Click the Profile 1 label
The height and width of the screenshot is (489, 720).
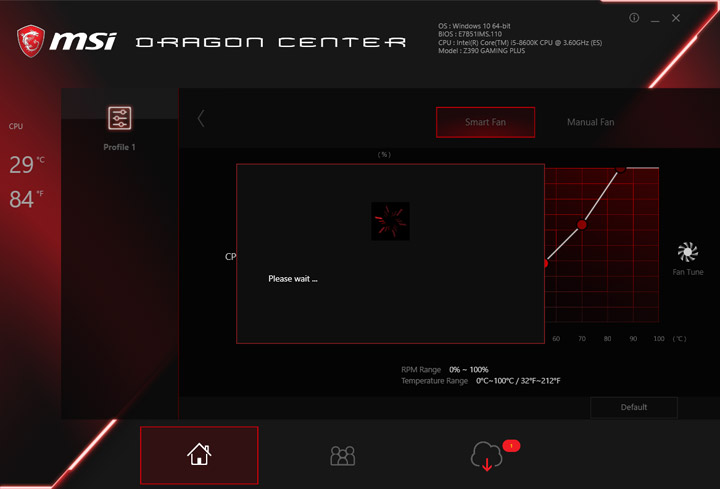click(x=119, y=147)
